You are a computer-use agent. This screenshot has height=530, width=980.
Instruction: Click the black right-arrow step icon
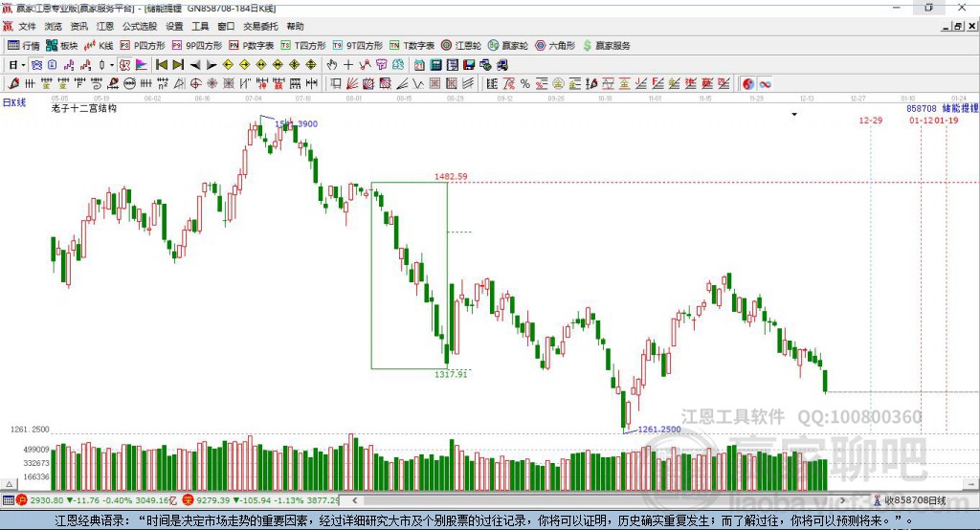tap(212, 65)
